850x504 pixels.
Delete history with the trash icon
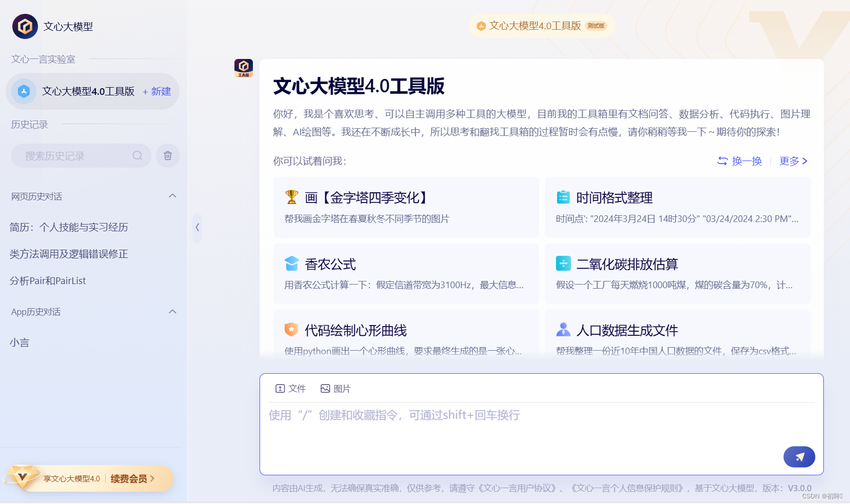tap(168, 156)
